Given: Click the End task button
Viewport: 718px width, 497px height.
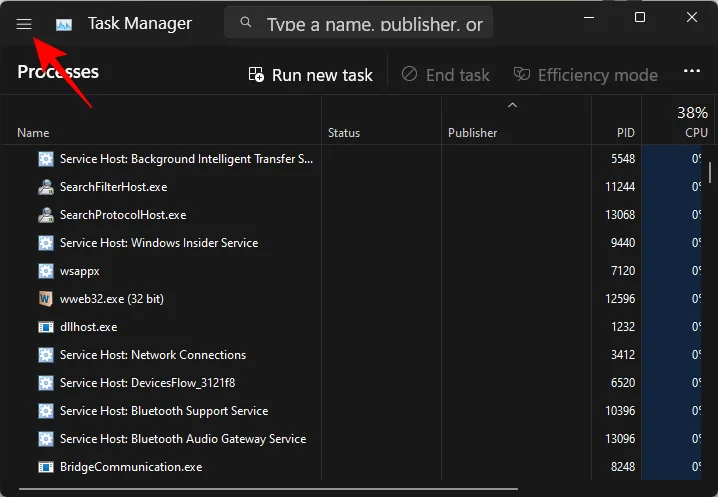Looking at the screenshot, I should click(446, 75).
